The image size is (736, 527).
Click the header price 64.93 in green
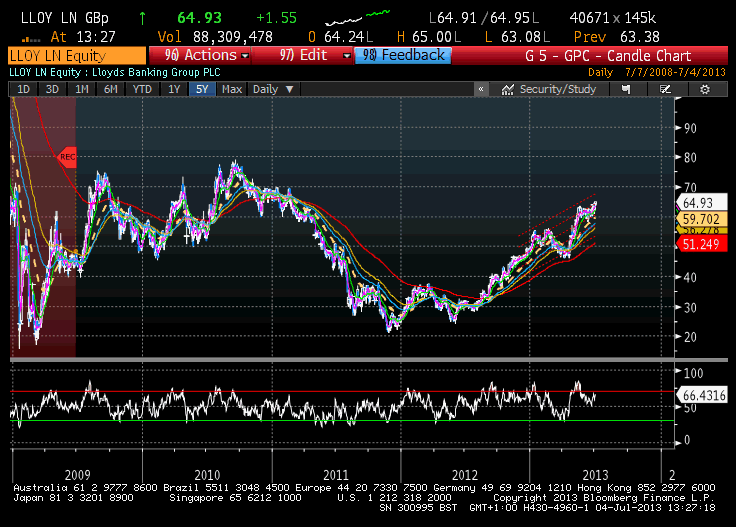tap(199, 18)
